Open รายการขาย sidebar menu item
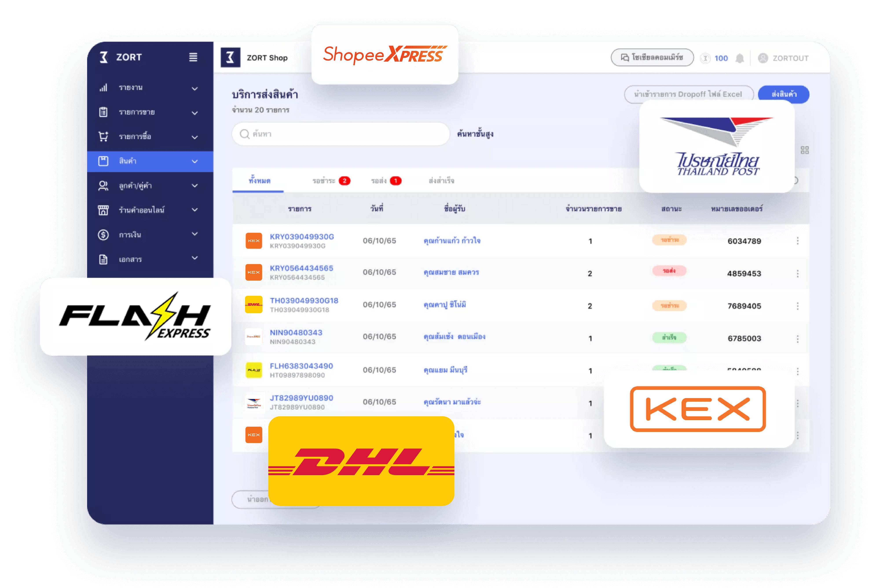This screenshot has width=880, height=588. [x=150, y=112]
